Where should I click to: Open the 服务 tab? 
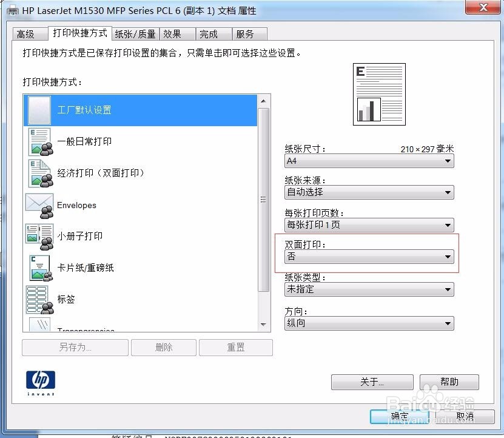click(250, 34)
